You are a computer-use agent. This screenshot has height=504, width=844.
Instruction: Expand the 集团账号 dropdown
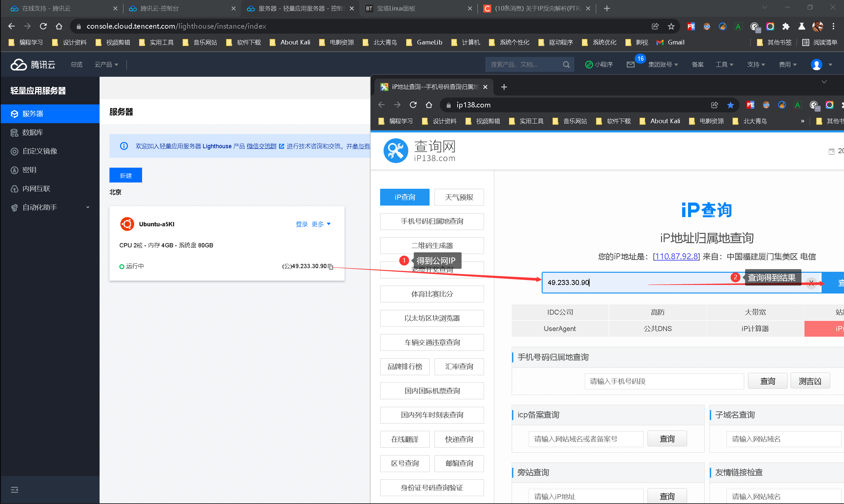pos(663,64)
